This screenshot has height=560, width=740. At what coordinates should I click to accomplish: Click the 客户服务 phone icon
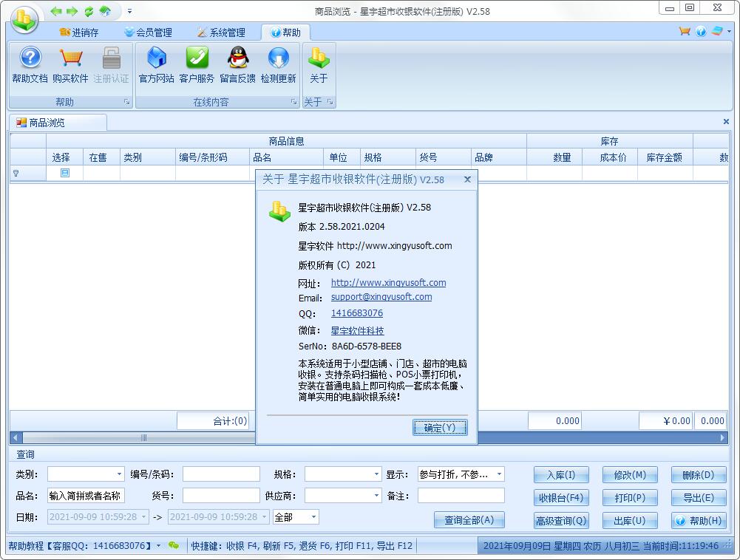tap(197, 59)
